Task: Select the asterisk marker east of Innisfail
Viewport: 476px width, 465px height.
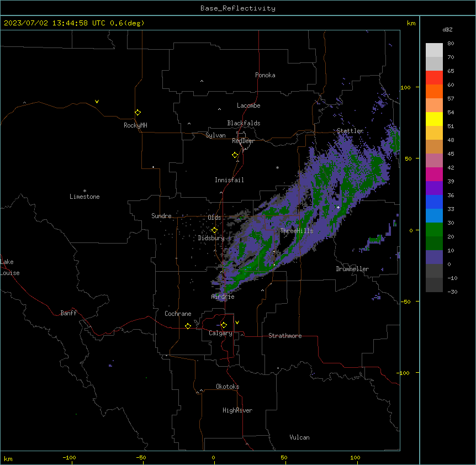Action: click(x=277, y=167)
